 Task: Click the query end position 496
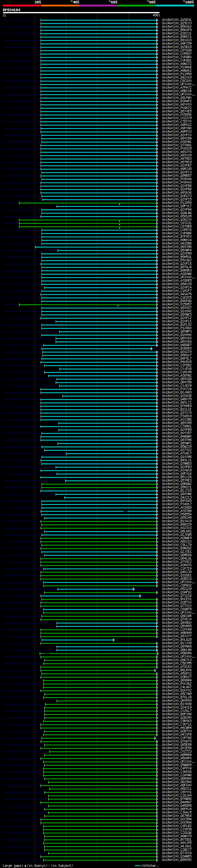pos(155,15)
